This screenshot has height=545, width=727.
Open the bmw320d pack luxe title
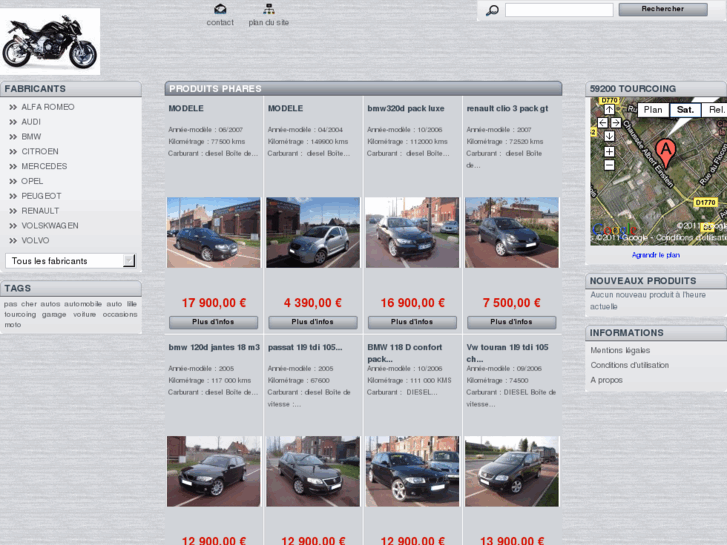(x=406, y=109)
